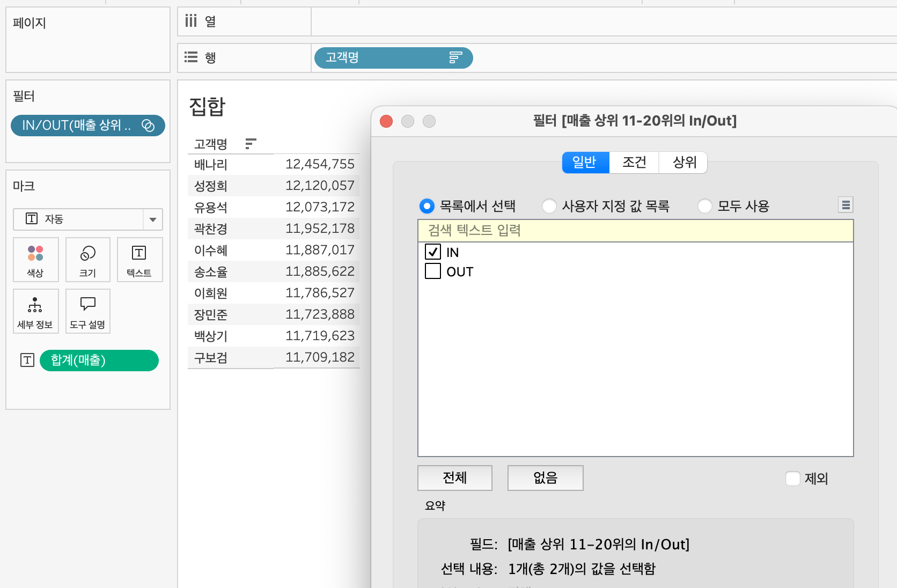Click the 고객명 pill on the rows shelf

[x=393, y=57]
